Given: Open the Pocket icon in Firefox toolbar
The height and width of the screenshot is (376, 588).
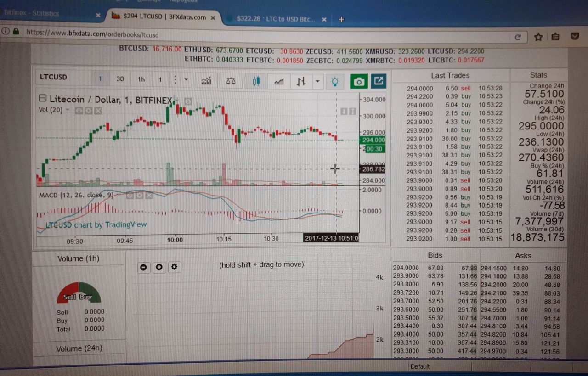Looking at the screenshot, I should (574, 36).
